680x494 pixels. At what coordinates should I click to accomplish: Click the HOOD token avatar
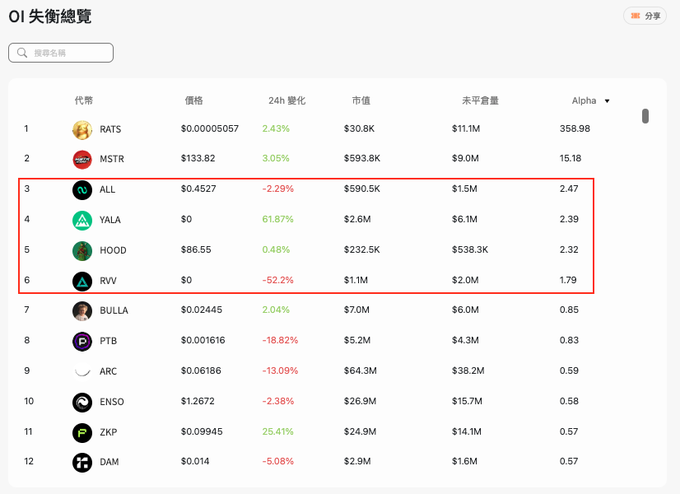tap(82, 250)
